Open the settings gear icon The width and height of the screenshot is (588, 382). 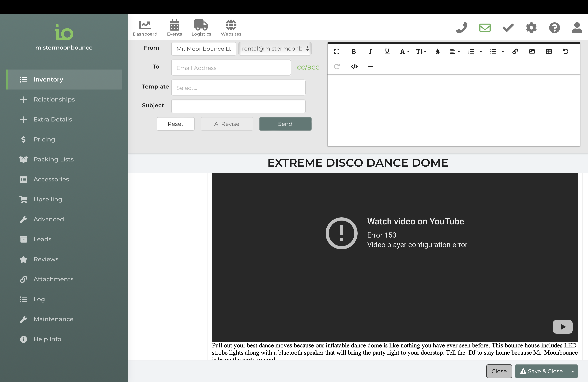[x=531, y=28]
